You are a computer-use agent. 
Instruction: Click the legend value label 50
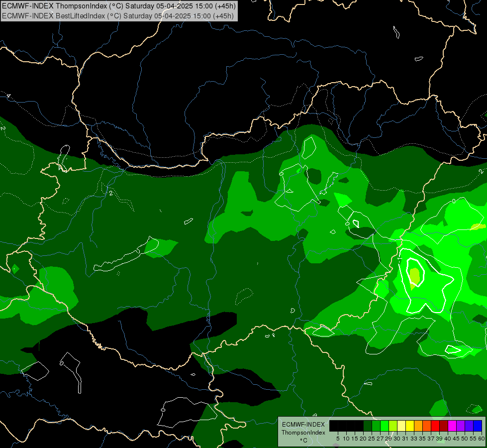(x=465, y=439)
